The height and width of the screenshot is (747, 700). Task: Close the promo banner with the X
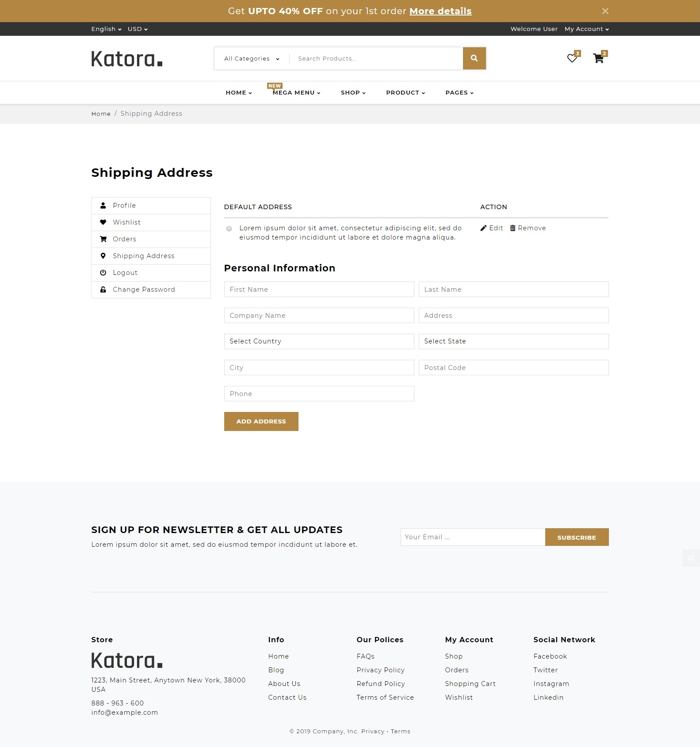[x=605, y=11]
